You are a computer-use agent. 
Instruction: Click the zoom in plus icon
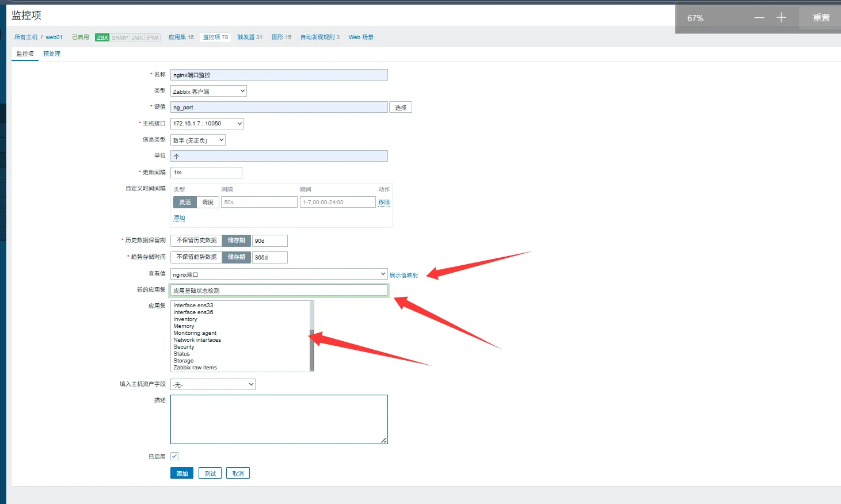coord(781,18)
